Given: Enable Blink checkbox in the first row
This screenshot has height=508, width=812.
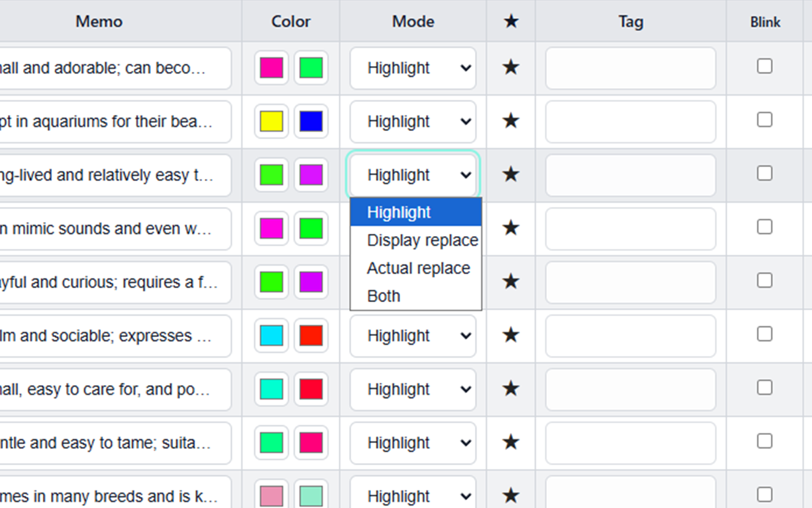Looking at the screenshot, I should (764, 66).
